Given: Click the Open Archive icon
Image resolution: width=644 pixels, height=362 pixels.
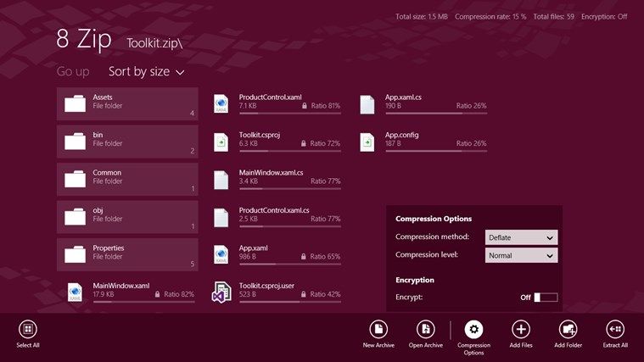Looking at the screenshot, I should 425,329.
